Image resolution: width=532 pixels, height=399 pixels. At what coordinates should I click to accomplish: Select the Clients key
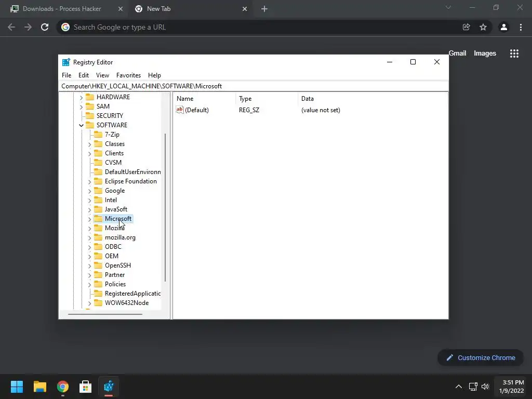(114, 153)
